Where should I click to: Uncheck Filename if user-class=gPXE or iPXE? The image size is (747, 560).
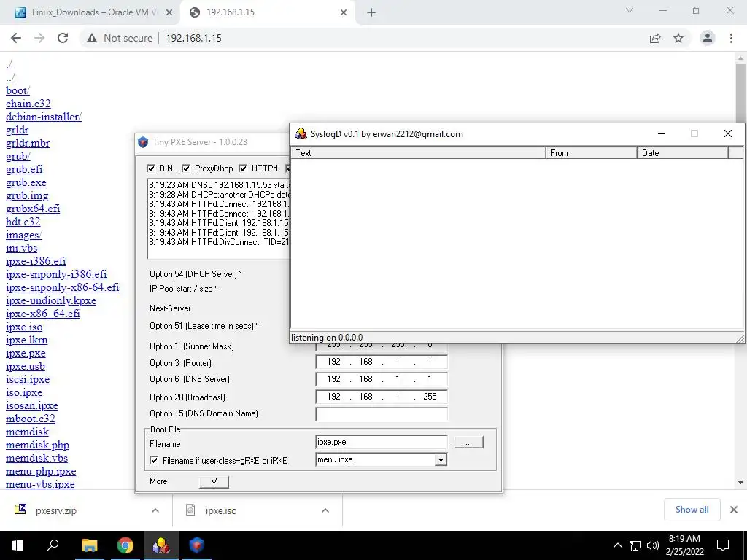[154, 461]
